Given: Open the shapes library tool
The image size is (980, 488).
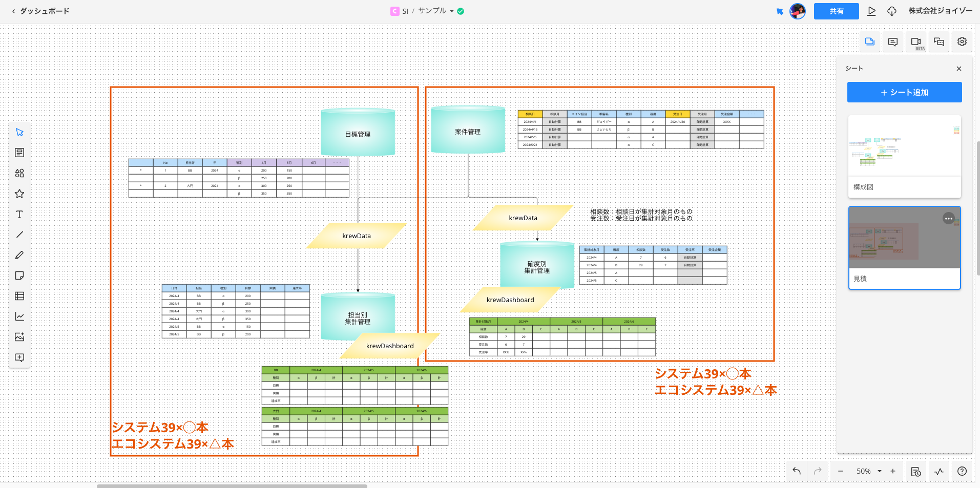Looking at the screenshot, I should [x=19, y=173].
